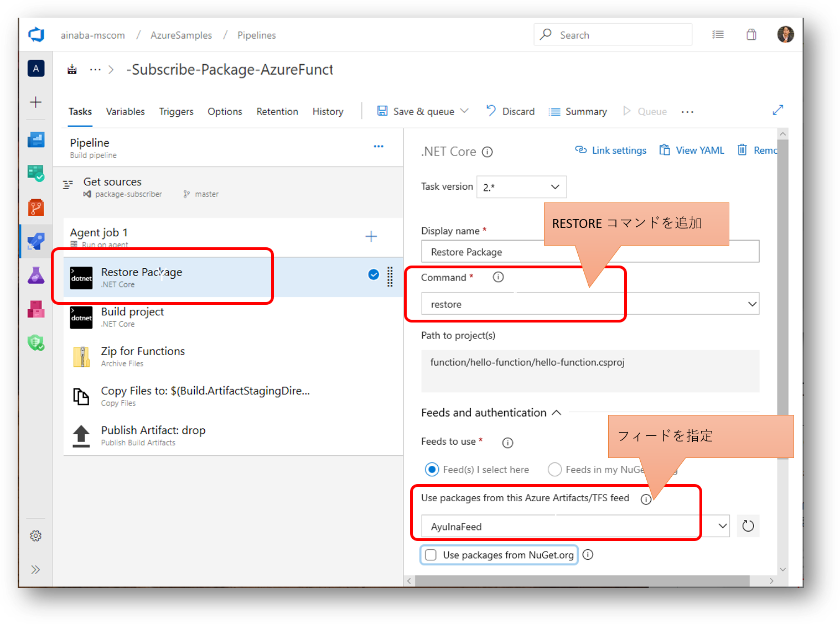Click the breadcrumb ellipsis before pipeline name
Image resolution: width=840 pixels, height=624 pixels.
point(95,70)
